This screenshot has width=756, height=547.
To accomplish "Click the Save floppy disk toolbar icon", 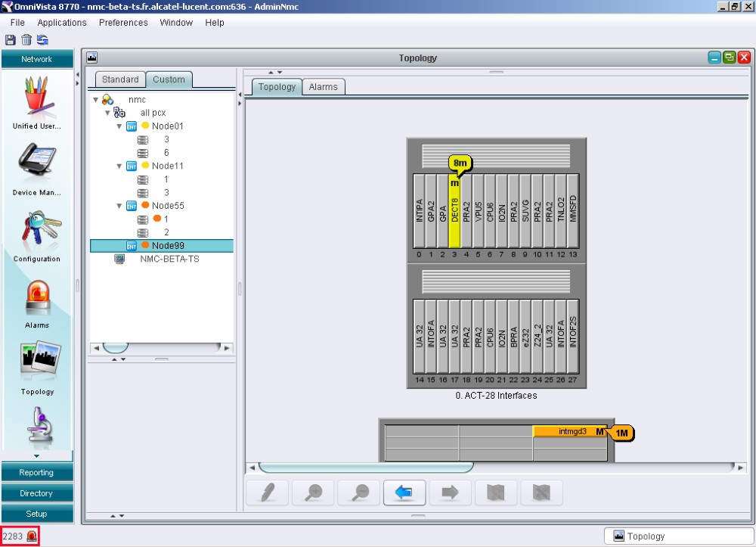I will 10,39.
